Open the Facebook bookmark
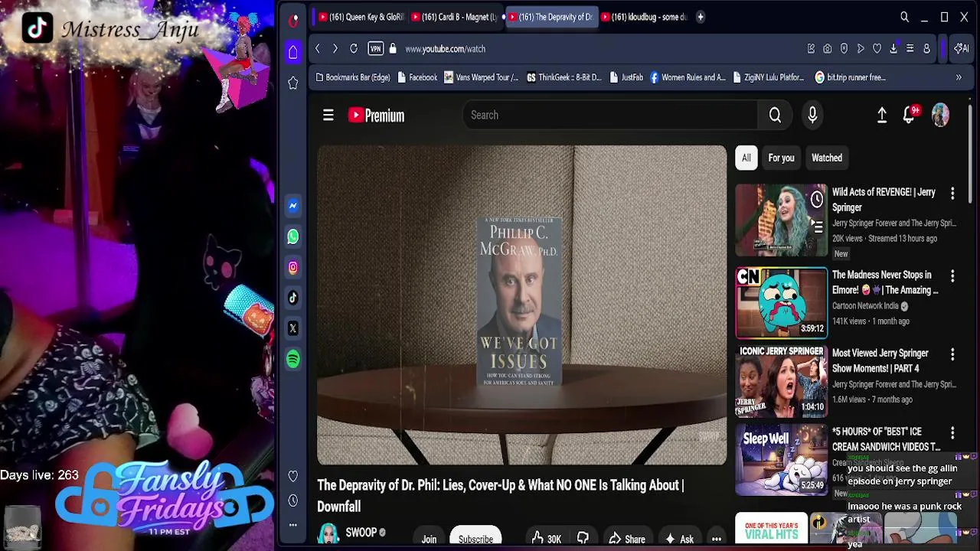980x551 pixels. click(417, 77)
